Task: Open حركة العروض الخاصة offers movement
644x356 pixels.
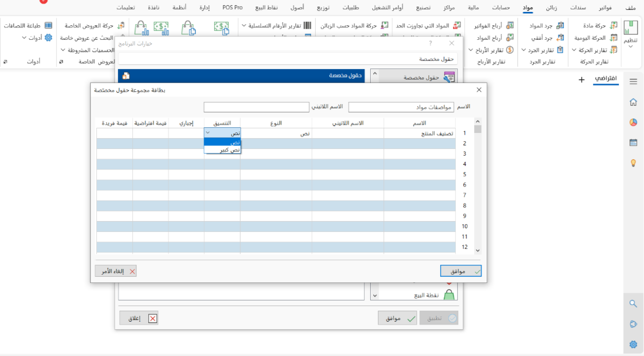Action: coord(94,25)
